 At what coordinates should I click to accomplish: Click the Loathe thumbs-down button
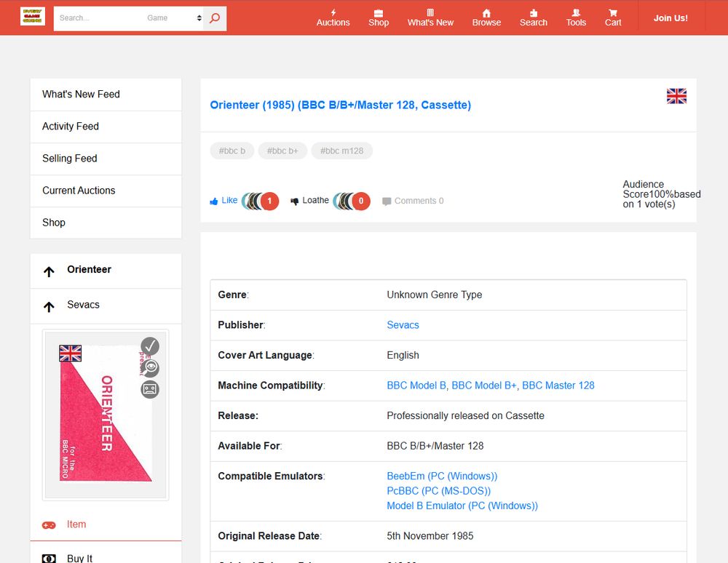309,200
